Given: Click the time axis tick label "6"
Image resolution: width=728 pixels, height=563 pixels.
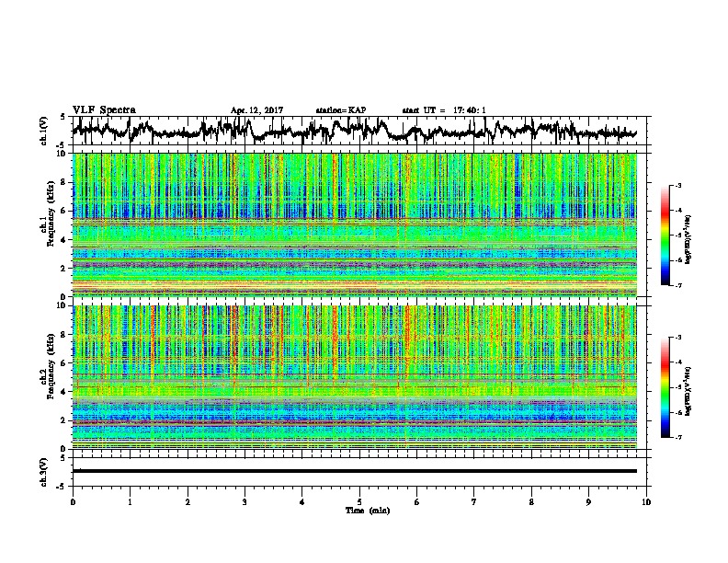Looking at the screenshot, I should point(417,502).
